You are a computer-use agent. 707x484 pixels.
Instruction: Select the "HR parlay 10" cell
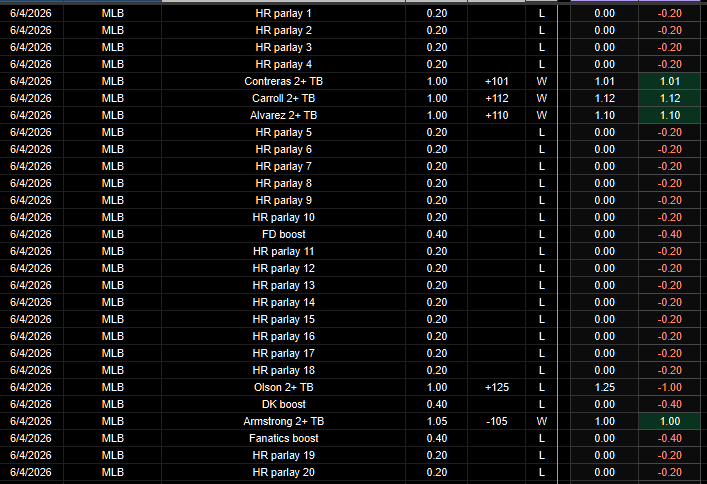click(283, 217)
